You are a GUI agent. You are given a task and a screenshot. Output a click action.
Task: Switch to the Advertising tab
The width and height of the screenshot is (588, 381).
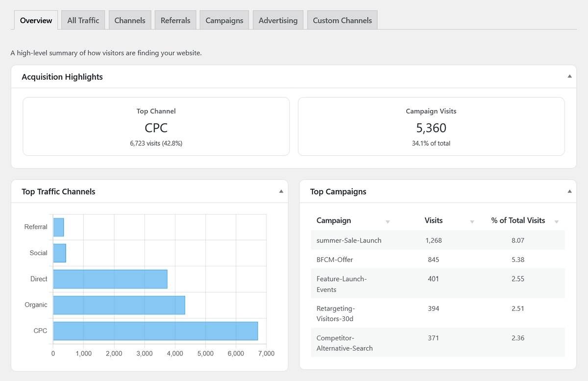(278, 20)
